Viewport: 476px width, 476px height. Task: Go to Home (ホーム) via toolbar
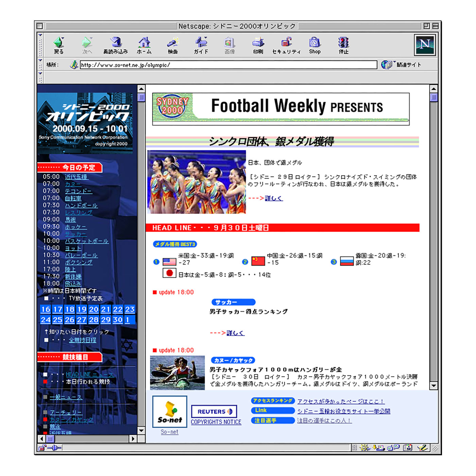click(x=144, y=45)
